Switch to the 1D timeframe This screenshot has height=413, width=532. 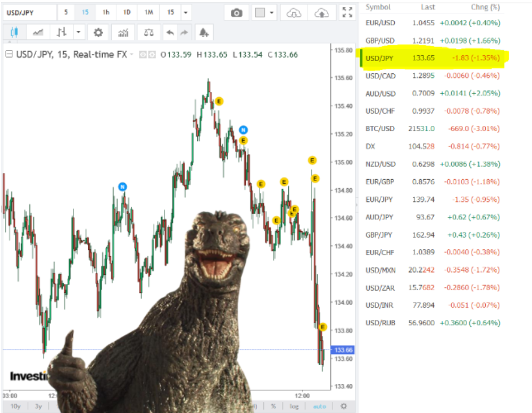click(x=127, y=13)
